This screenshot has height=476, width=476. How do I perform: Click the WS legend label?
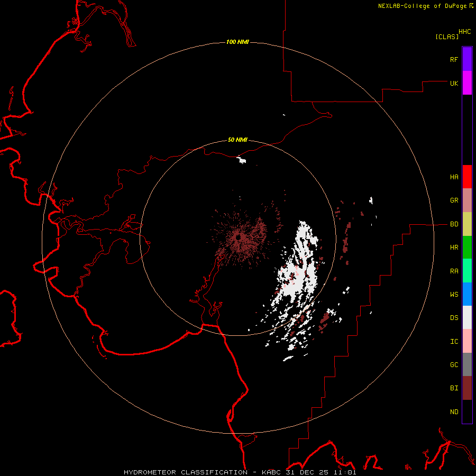click(454, 295)
